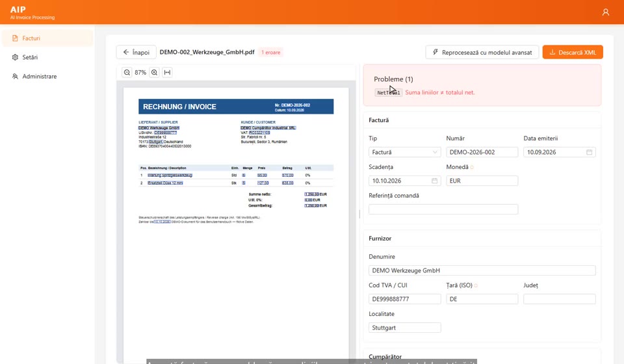This screenshot has width=624, height=364.
Task: Click the Probleme (1) heading
Action: (x=393, y=79)
